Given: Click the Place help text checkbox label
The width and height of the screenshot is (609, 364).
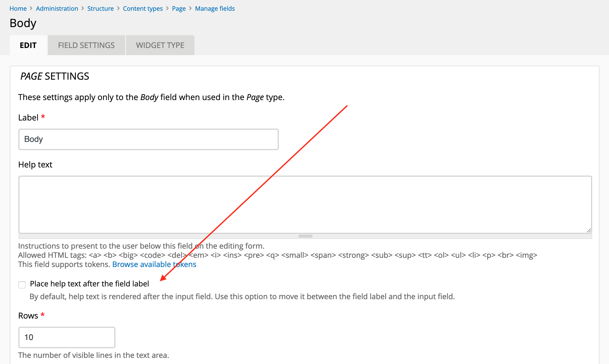Looking at the screenshot, I should click(89, 284).
